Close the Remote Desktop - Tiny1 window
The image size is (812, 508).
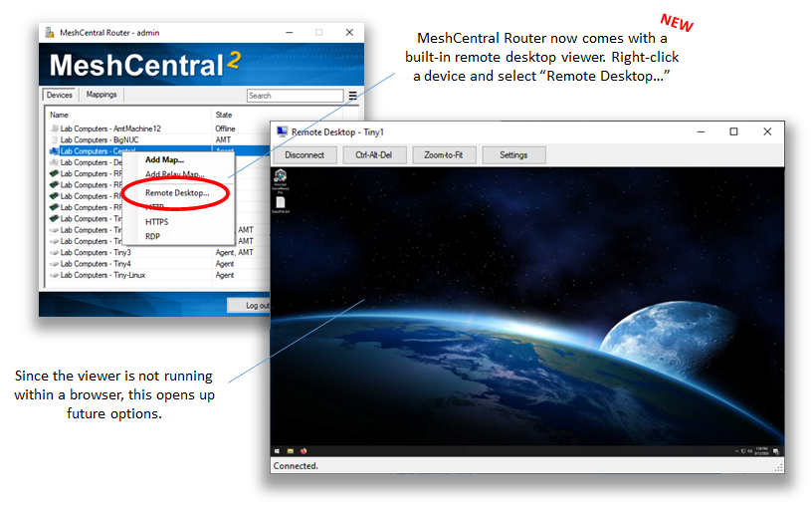[x=767, y=131]
